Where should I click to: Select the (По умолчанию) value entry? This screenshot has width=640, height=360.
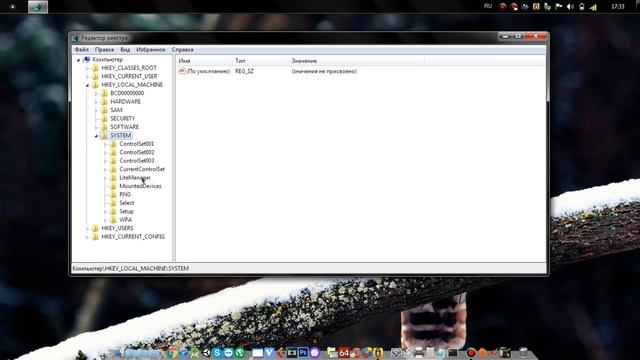click(208, 71)
